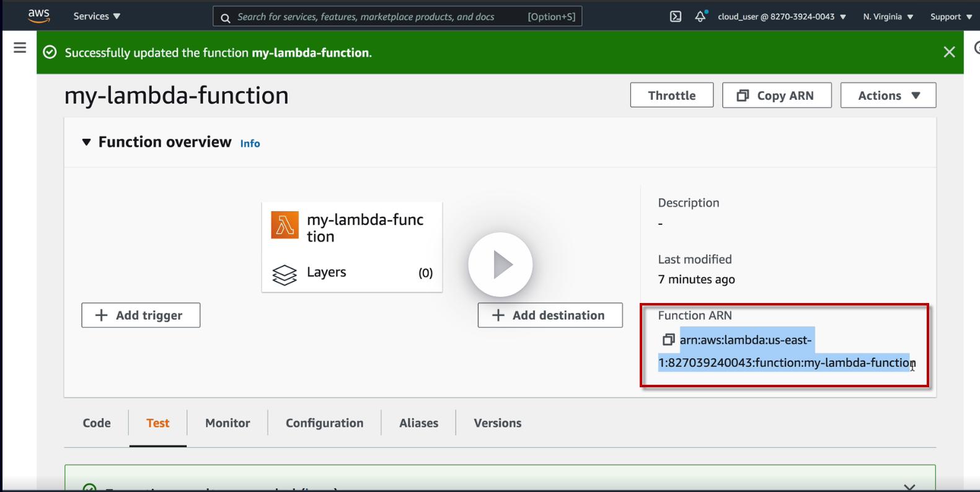The width and height of the screenshot is (980, 492).
Task: Focus the AWS services search field
Action: (397, 17)
